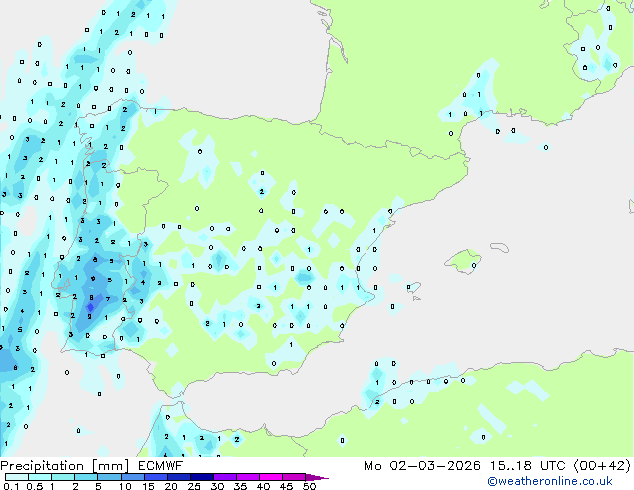Click the "(00+42)" forecast offset
The image size is (634, 490).
[602, 466]
